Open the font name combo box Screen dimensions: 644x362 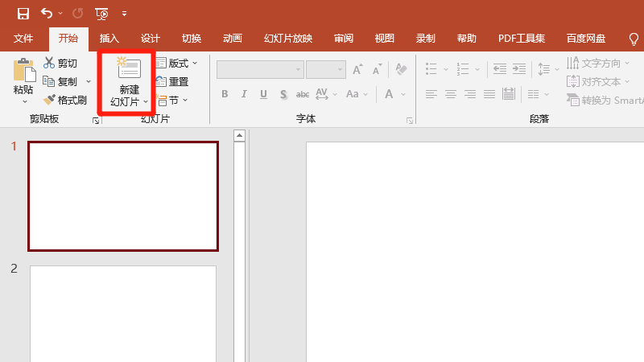(x=259, y=70)
